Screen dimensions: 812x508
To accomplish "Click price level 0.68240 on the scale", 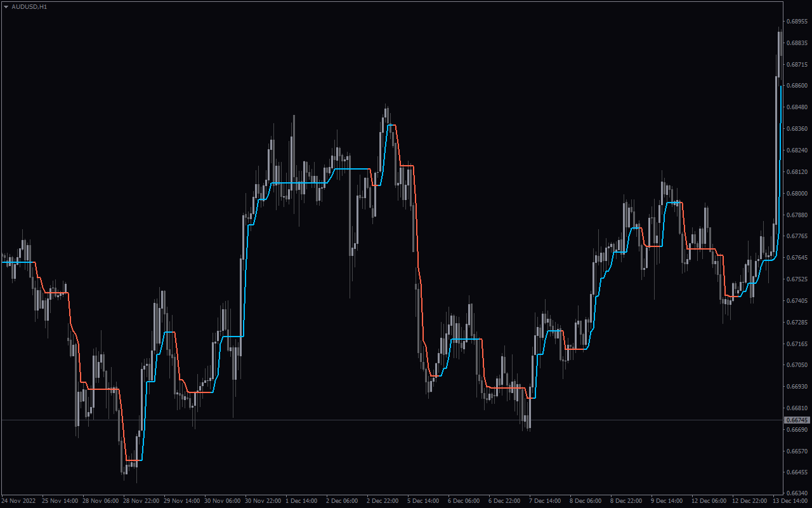I will tap(798, 150).
